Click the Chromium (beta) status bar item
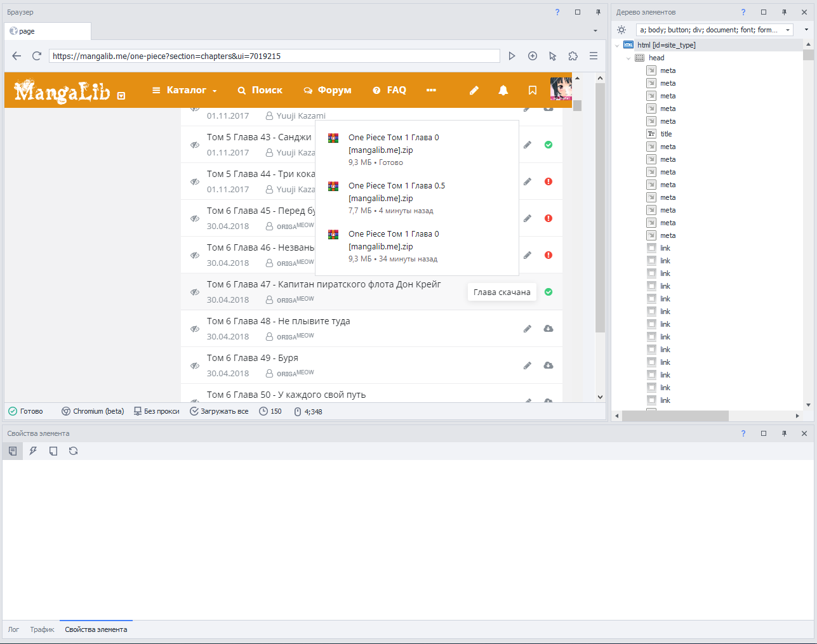The image size is (817, 644). click(x=93, y=411)
